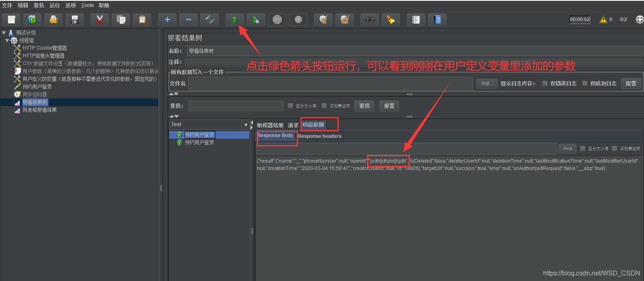
Task: Toggle 仅错误日志 checkbox
Action: click(x=545, y=83)
